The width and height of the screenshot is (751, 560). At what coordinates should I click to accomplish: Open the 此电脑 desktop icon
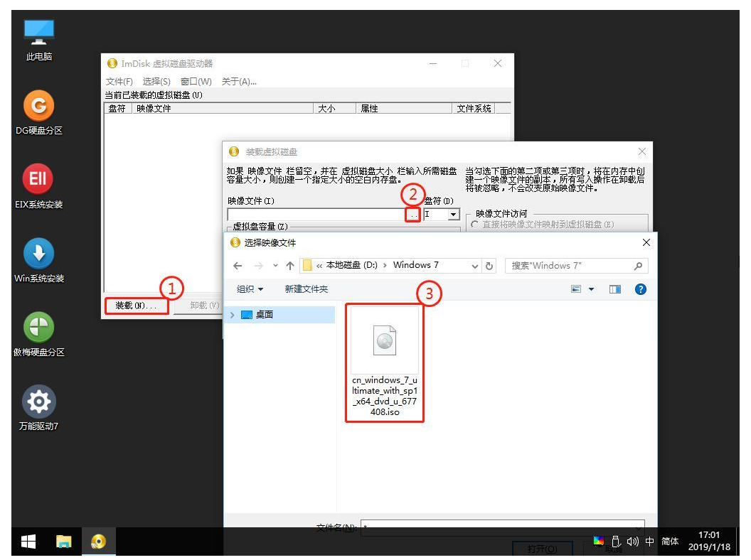tap(39, 41)
